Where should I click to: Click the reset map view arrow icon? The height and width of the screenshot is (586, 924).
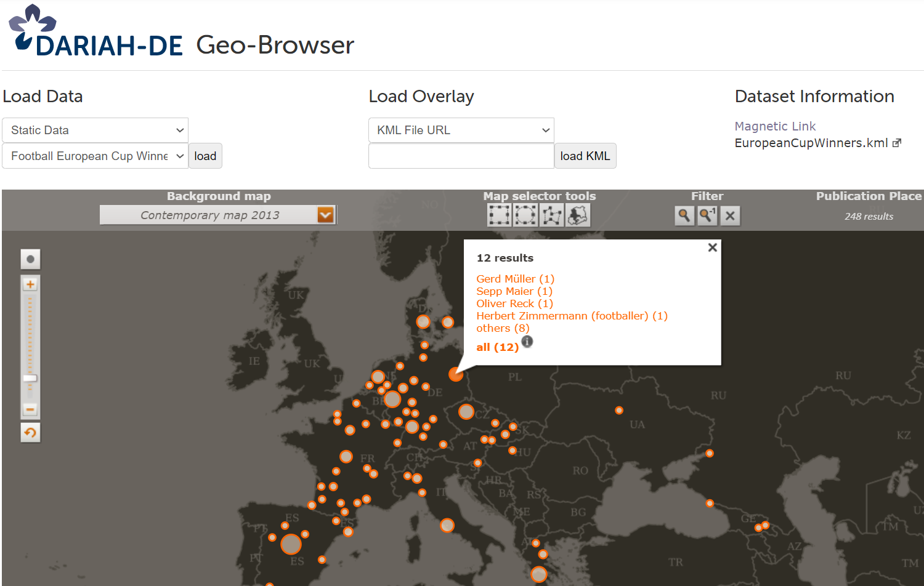tap(30, 432)
